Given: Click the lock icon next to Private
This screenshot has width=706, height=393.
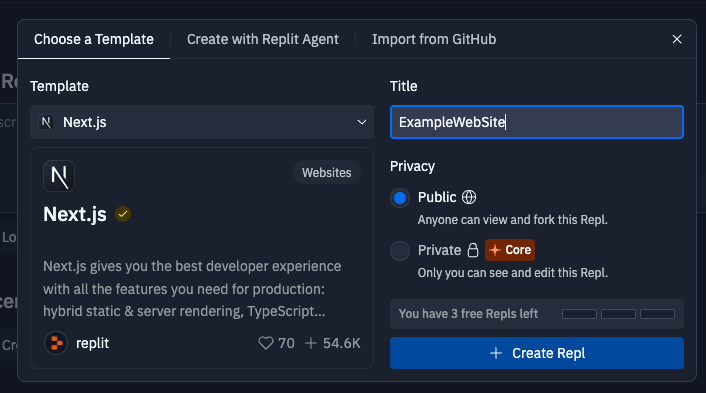Looking at the screenshot, I should point(472,250).
